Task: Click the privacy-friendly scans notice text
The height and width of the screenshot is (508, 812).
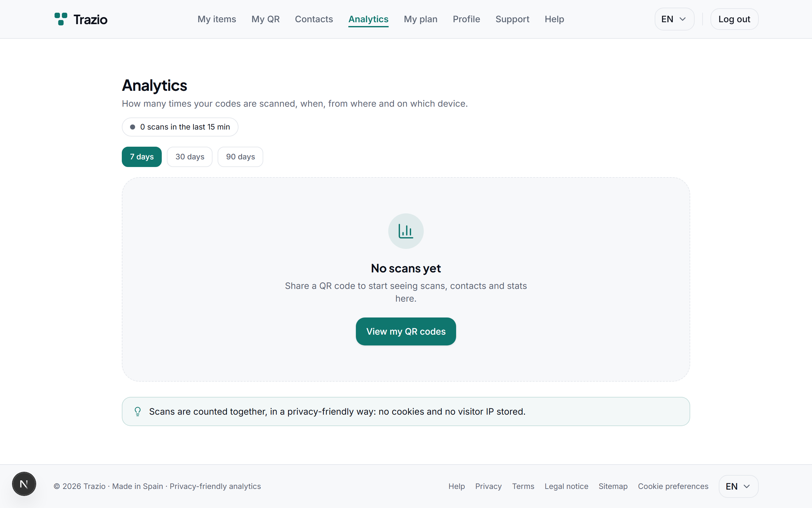Action: tap(337, 411)
